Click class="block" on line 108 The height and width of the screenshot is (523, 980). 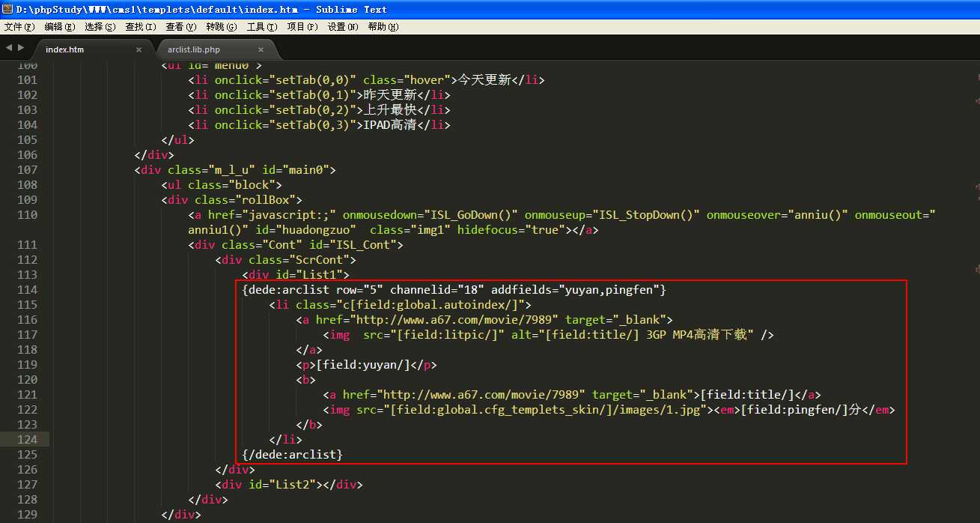231,185
